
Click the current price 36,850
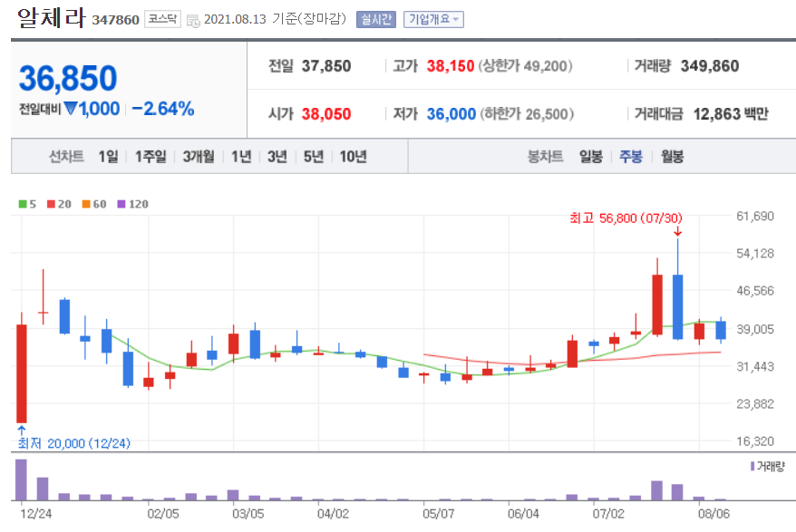(67, 78)
